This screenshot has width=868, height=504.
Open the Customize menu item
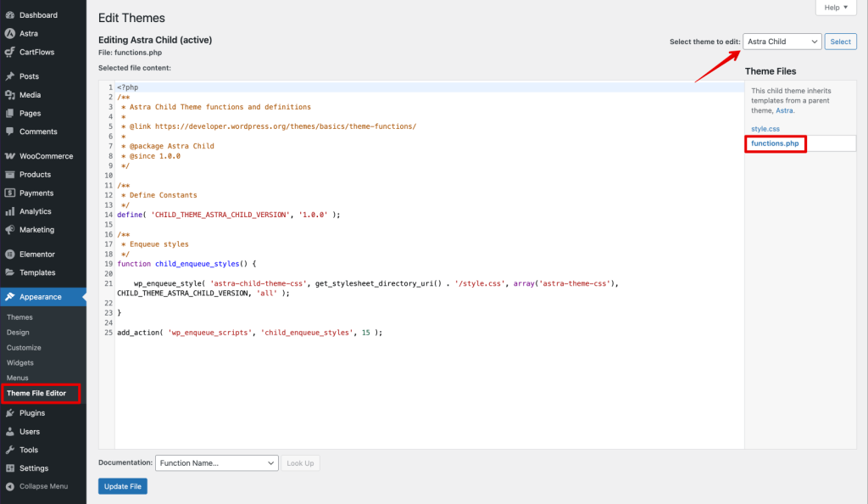(x=27, y=347)
